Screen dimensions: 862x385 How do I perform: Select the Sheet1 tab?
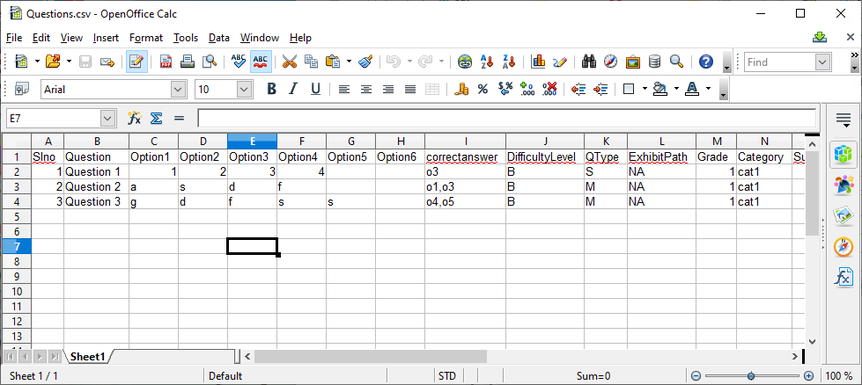coord(87,357)
